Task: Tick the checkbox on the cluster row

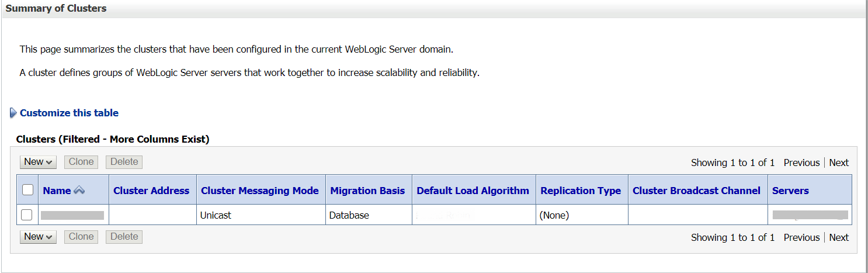Action: pos(27,215)
